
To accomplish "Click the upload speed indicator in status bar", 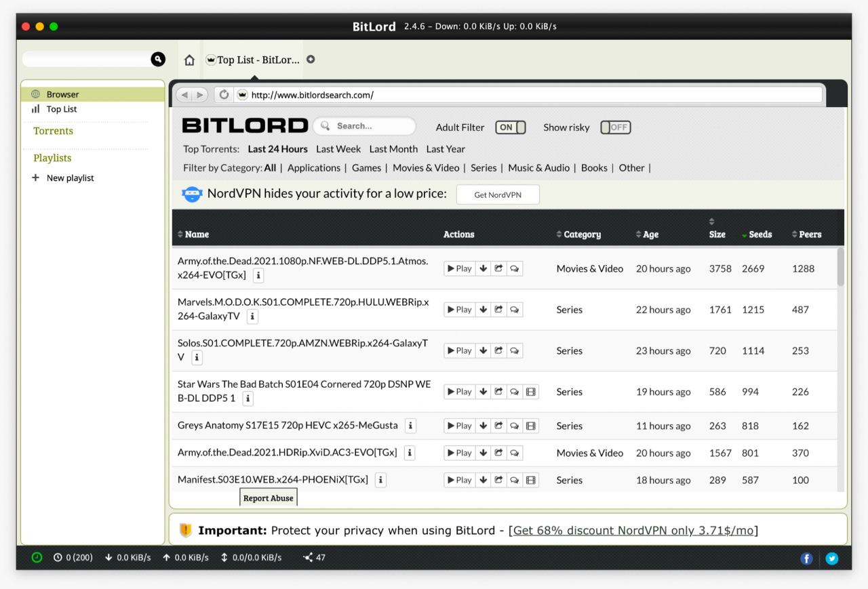I will [x=186, y=558].
